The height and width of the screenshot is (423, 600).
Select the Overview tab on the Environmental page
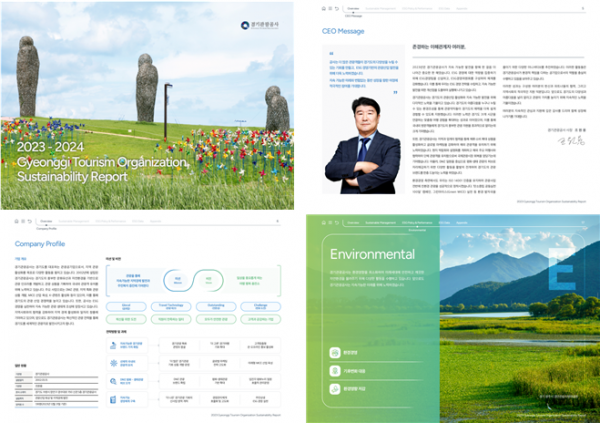(353, 222)
